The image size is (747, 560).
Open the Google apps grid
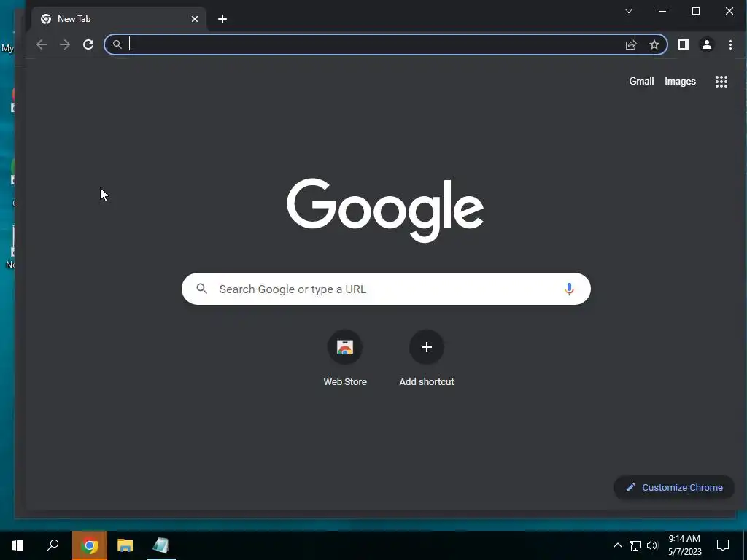[x=721, y=82]
